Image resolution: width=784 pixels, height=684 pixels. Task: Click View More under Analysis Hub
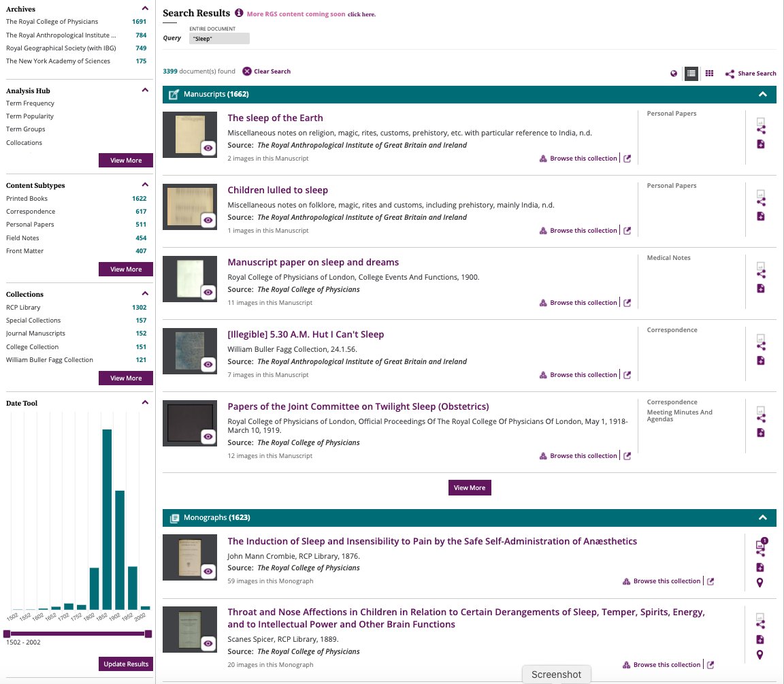[125, 160]
